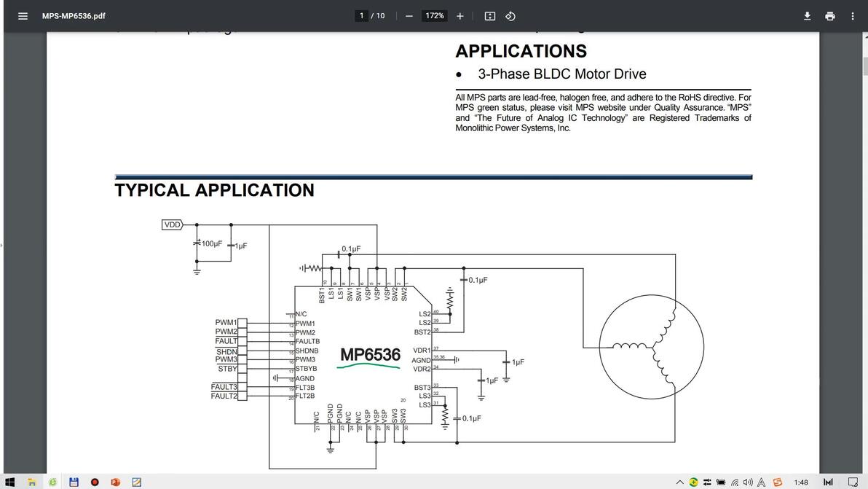The width and height of the screenshot is (868, 489).
Task: Open the PDF viewer sidebar menu
Action: pyautogui.click(x=23, y=16)
